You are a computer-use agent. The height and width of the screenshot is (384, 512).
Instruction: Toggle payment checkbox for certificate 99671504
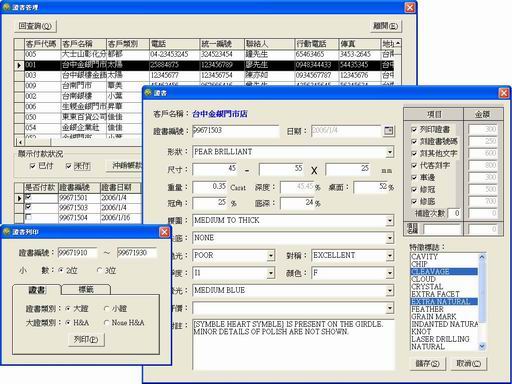pyautogui.click(x=29, y=217)
